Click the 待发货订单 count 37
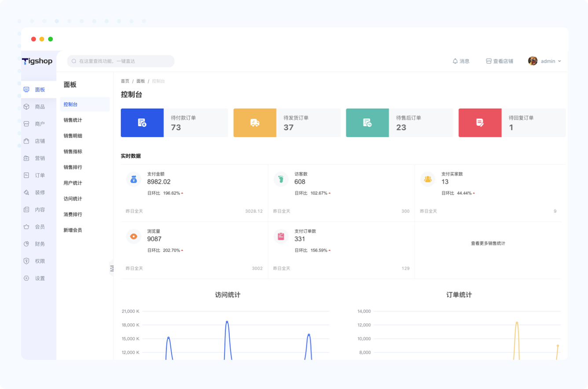This screenshot has height=389, width=588. tap(289, 128)
